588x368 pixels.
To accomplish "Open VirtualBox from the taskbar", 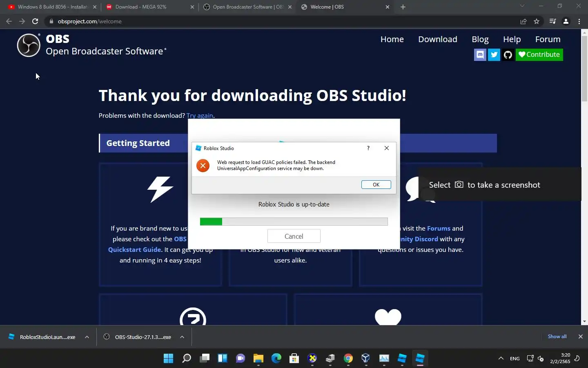I will click(366, 359).
